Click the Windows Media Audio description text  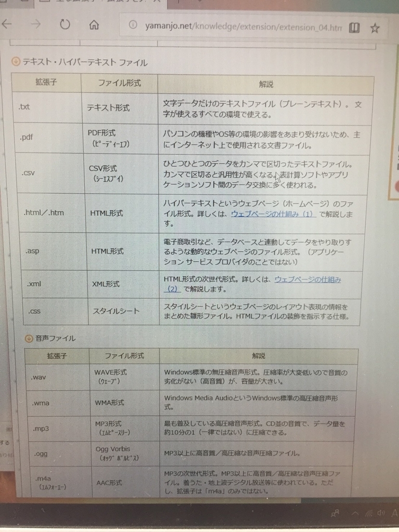[251, 402]
